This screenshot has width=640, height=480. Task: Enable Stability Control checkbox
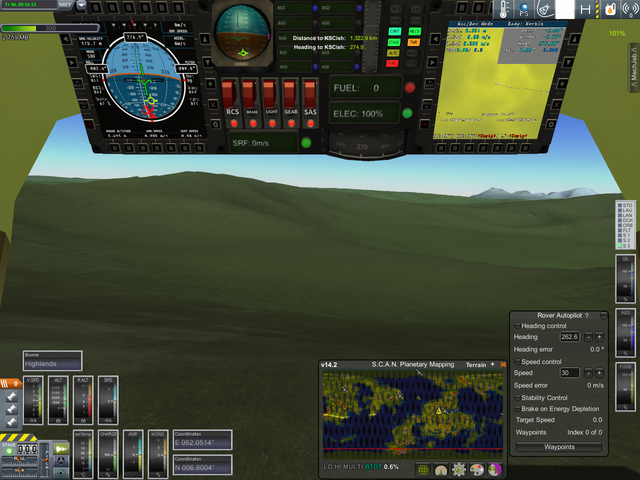point(518,398)
